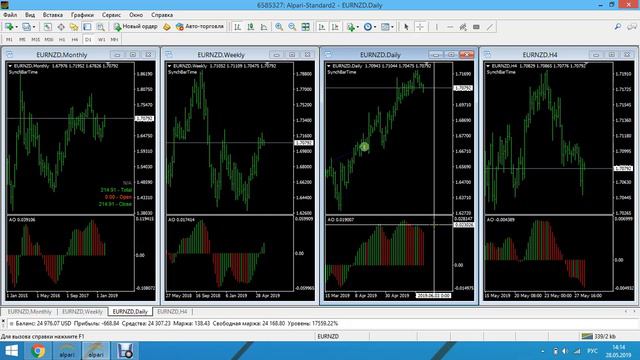Toggle the Авто-торговля button
This screenshot has width=640, height=360.
point(200,27)
